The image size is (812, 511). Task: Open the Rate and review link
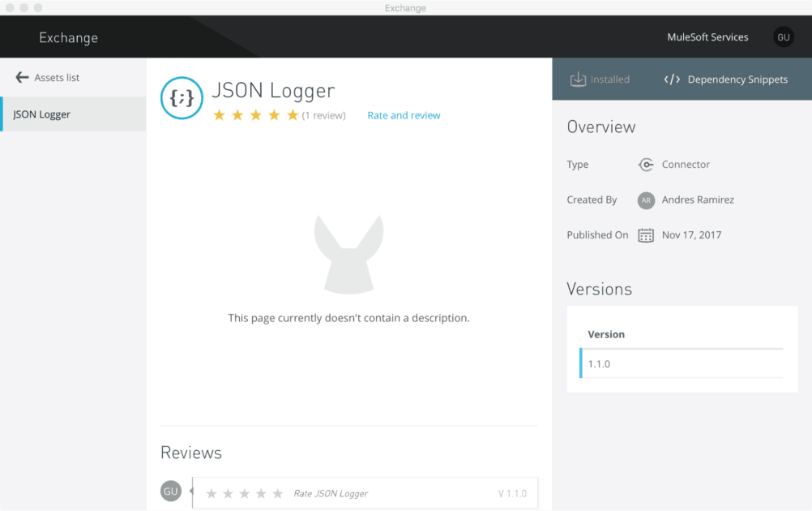click(x=403, y=115)
